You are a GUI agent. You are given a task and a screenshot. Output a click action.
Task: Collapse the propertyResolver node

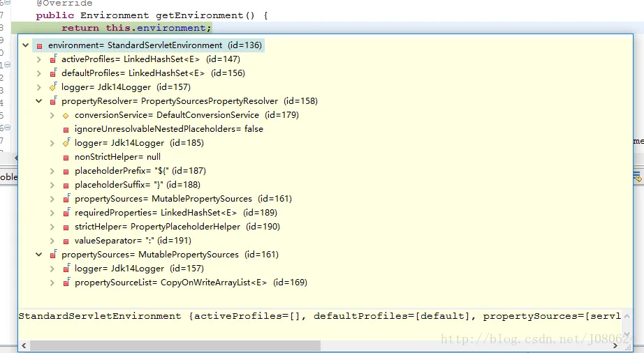[38, 101]
